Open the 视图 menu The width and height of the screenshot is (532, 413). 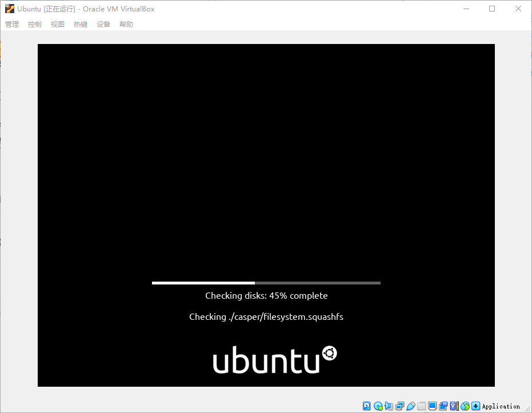pyautogui.click(x=57, y=25)
